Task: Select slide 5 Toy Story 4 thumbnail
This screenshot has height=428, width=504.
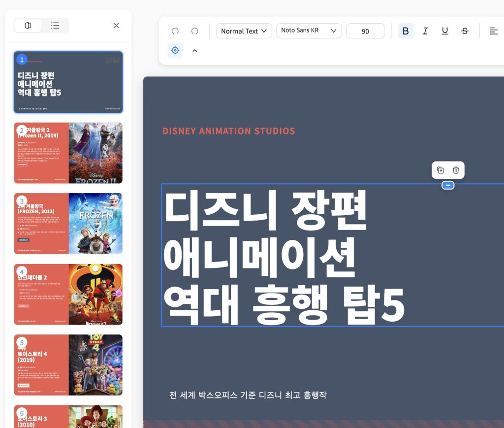Action: (x=68, y=365)
